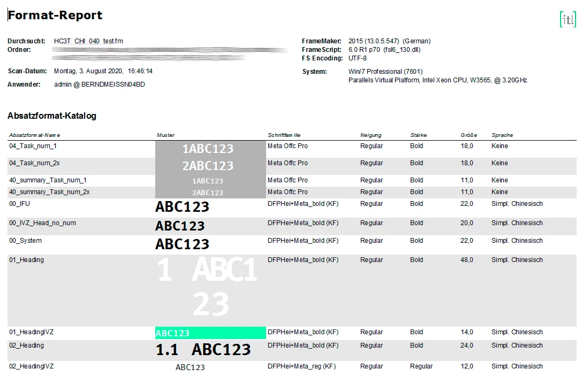582x392 pixels.
Task: Click the Ordner label
Action: pos(19,50)
